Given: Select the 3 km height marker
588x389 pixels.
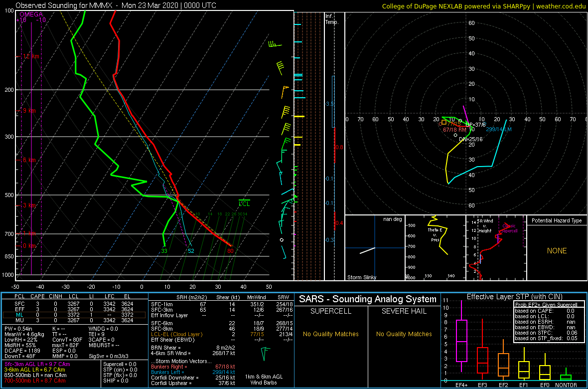Looking at the screenshot, I should click(29, 205).
